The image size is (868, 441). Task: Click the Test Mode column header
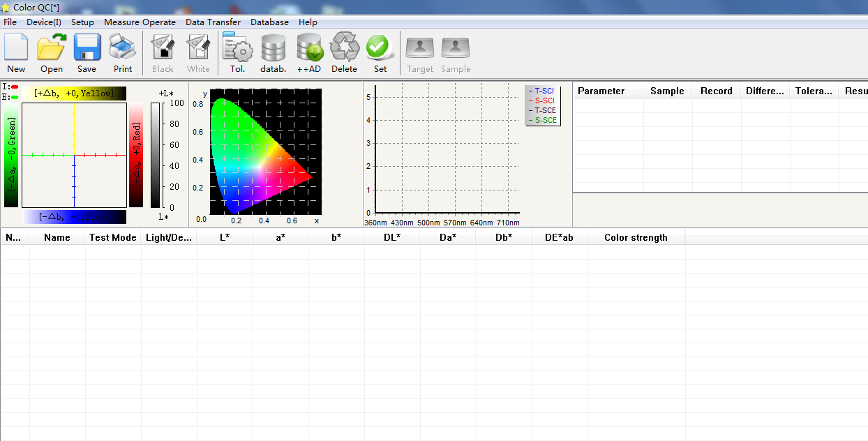tap(113, 237)
